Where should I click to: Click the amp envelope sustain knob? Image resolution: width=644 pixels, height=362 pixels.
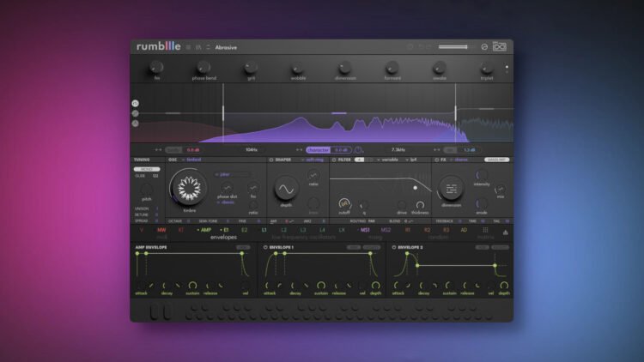[x=192, y=286]
